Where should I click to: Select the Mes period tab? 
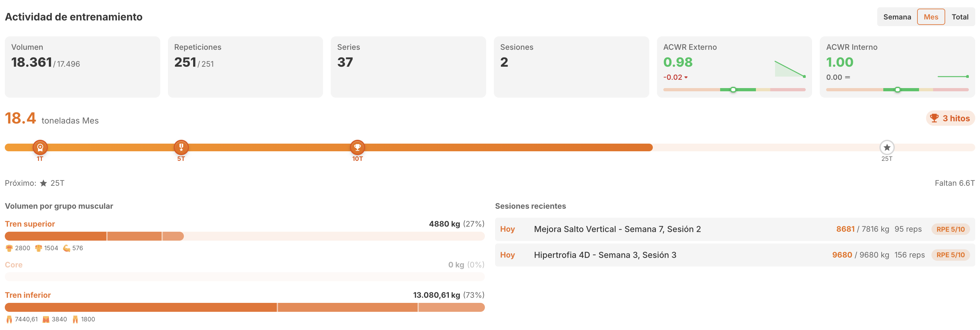point(931,17)
